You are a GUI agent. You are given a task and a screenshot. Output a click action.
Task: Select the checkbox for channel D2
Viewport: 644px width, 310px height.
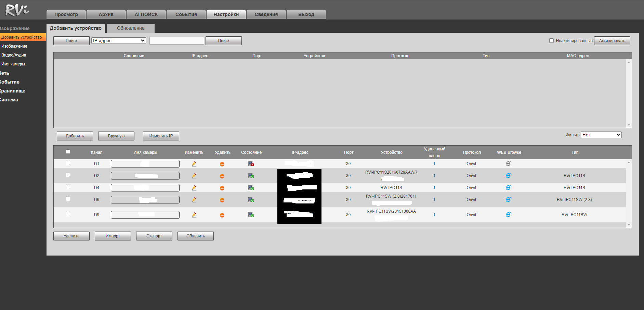coord(68,175)
